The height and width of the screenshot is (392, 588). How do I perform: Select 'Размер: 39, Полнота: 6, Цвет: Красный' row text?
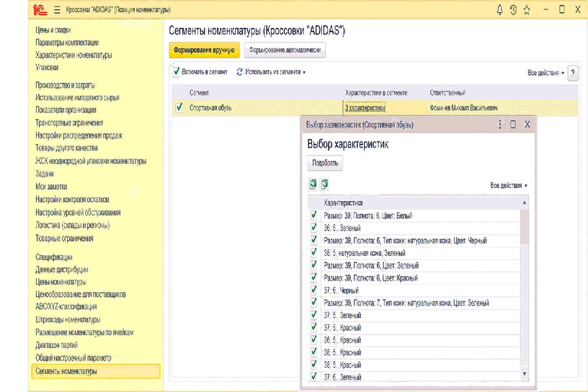[371, 278]
